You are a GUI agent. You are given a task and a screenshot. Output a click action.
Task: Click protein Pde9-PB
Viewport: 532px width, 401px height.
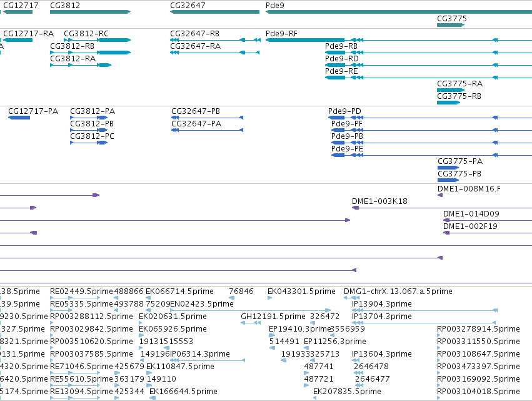tap(431, 143)
